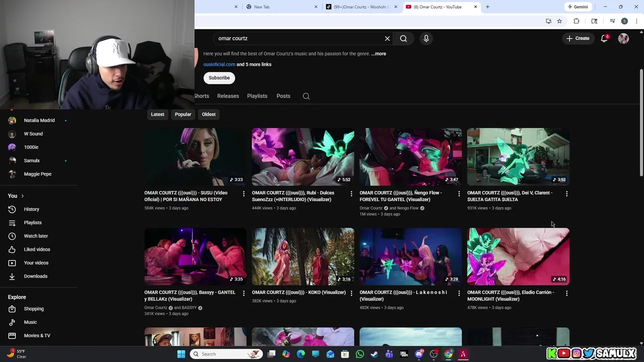Click the YouTube search magnifier button

(404, 38)
